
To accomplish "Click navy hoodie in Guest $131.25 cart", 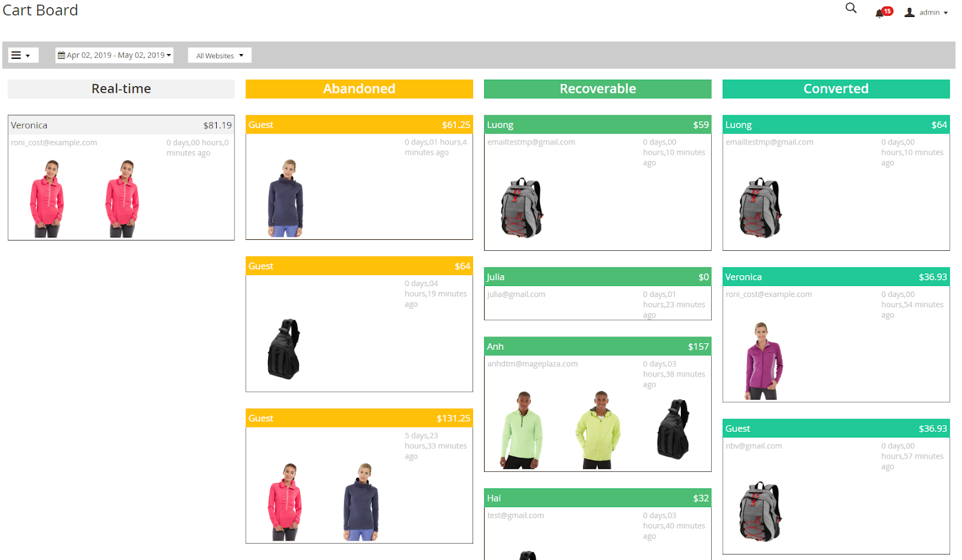I will coord(361,502).
